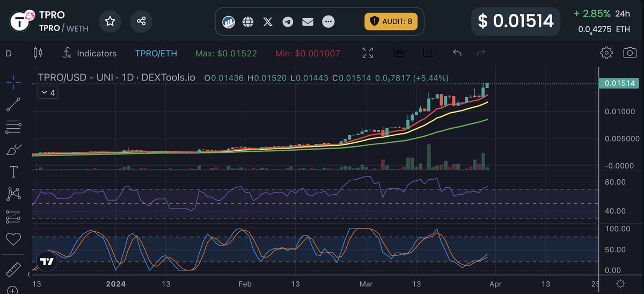Undo the last chart action
Screen dimensions: 644x294
tap(457, 53)
